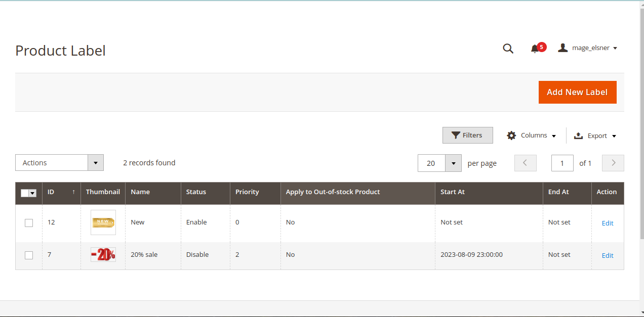Click the user account avatar icon
Image resolution: width=644 pixels, height=317 pixels.
pyautogui.click(x=562, y=48)
